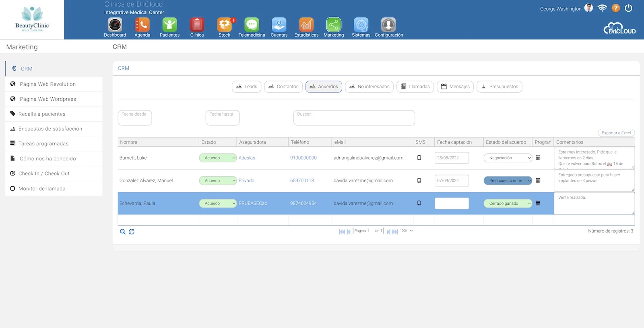Click George Washington's avatar picture
This screenshot has width=644, height=328.
(x=588, y=8)
